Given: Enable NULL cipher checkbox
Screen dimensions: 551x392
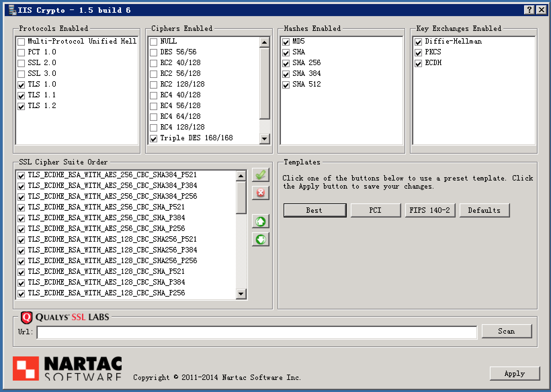Looking at the screenshot, I should (x=154, y=42).
